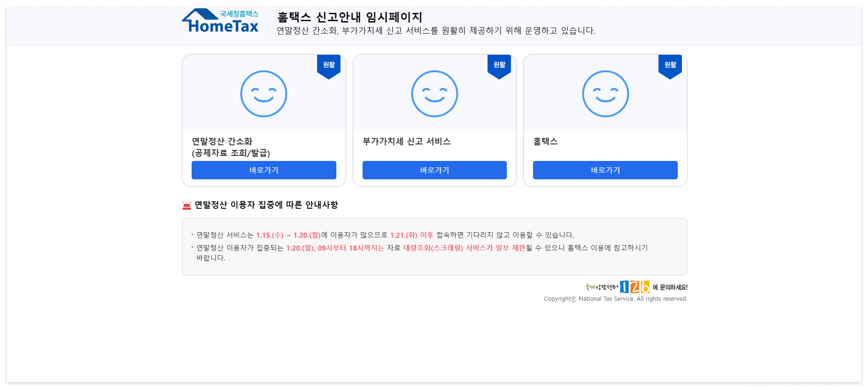Viewport: 868px width, 389px height.
Task: Click red text 1.21.(화) 이후
Action: click(x=412, y=235)
